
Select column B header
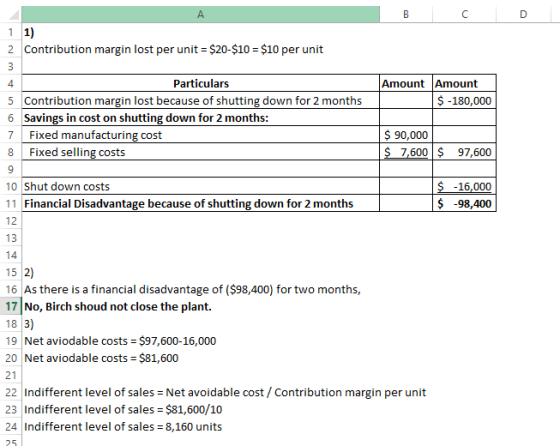[x=406, y=14]
